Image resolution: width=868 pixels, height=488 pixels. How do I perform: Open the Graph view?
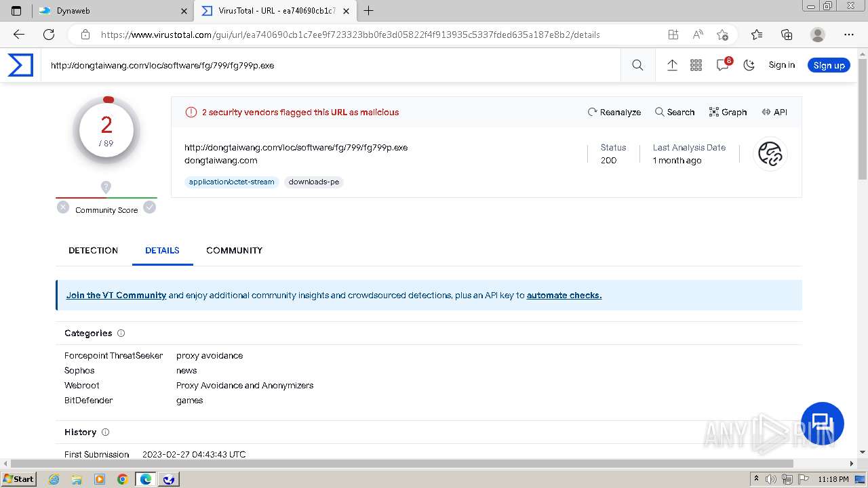click(728, 112)
